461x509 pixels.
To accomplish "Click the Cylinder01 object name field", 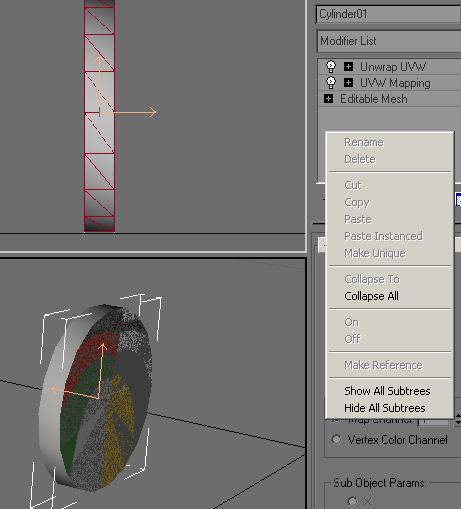I will pos(389,14).
